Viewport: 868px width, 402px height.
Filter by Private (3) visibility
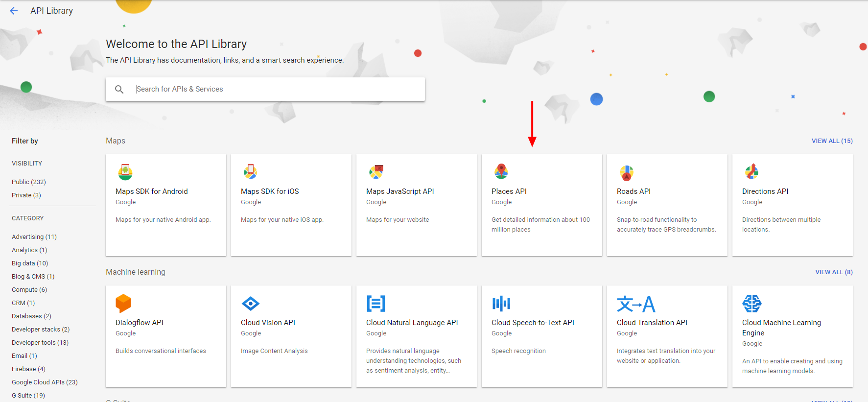(26, 195)
